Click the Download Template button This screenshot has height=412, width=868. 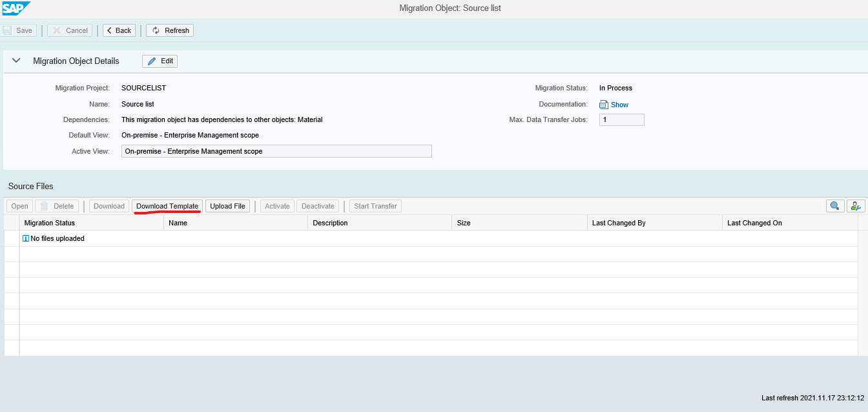(167, 205)
